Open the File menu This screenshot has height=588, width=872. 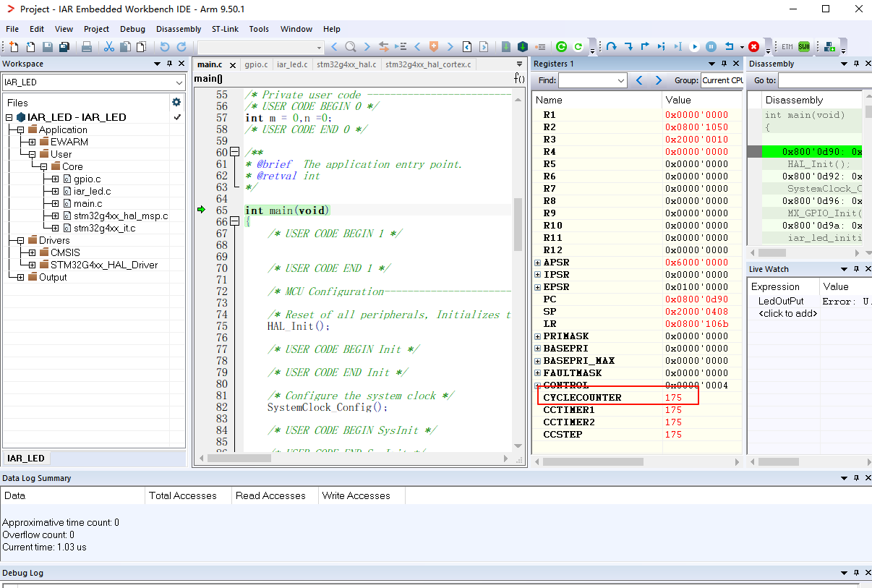point(12,29)
